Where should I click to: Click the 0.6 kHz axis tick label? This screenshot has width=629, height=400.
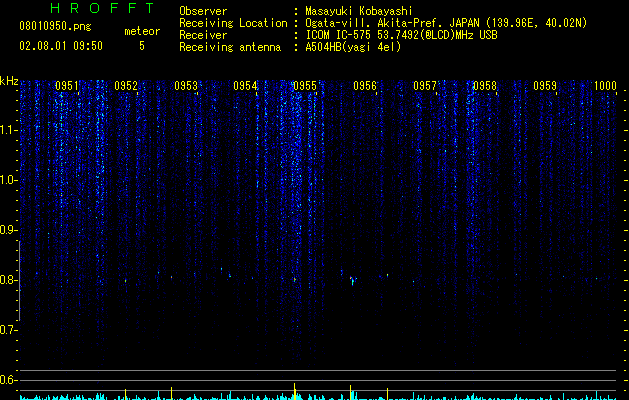tap(9, 380)
